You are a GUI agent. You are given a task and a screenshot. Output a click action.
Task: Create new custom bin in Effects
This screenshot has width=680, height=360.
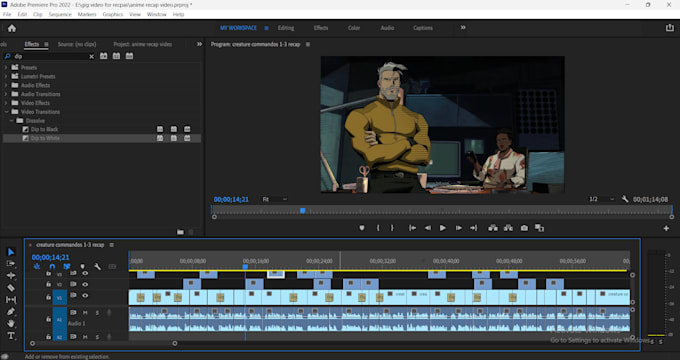[180, 232]
